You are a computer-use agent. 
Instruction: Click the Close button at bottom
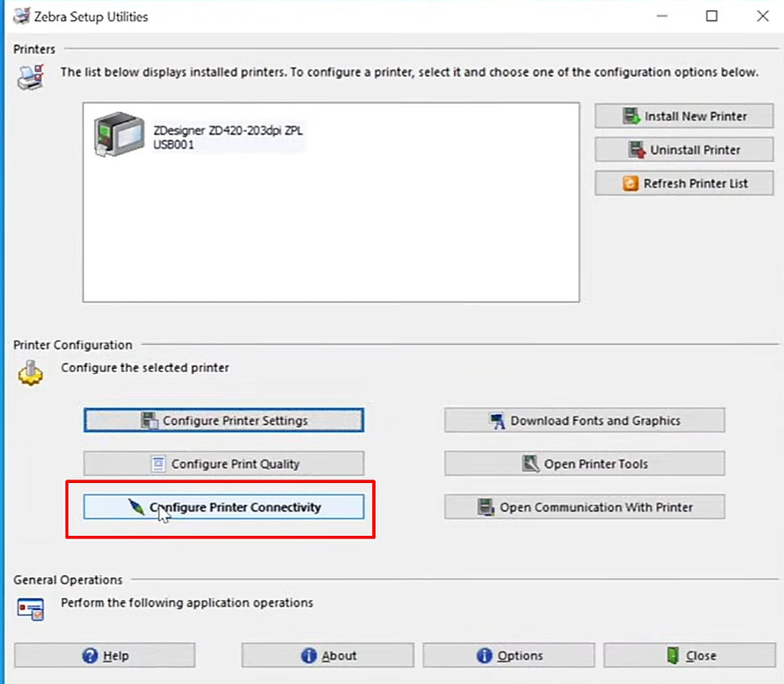(690, 655)
